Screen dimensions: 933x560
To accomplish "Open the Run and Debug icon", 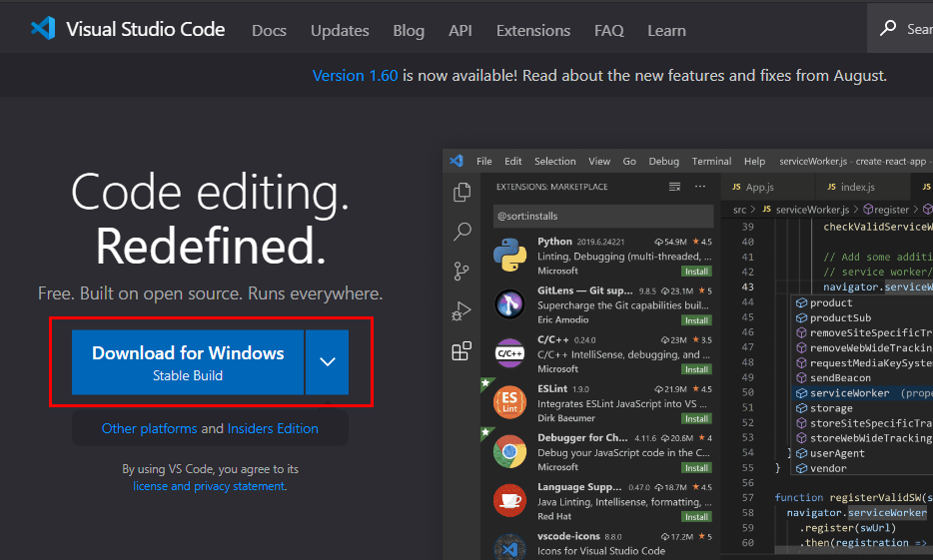I will point(462,310).
